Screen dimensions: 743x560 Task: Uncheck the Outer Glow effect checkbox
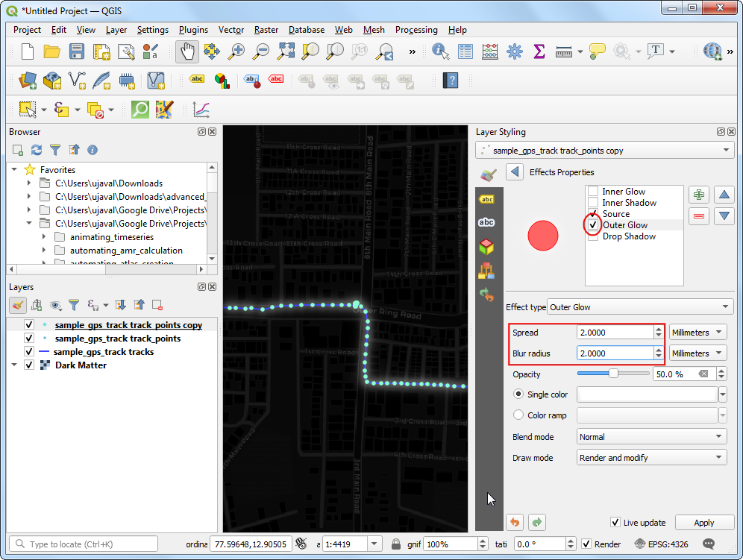tap(593, 225)
